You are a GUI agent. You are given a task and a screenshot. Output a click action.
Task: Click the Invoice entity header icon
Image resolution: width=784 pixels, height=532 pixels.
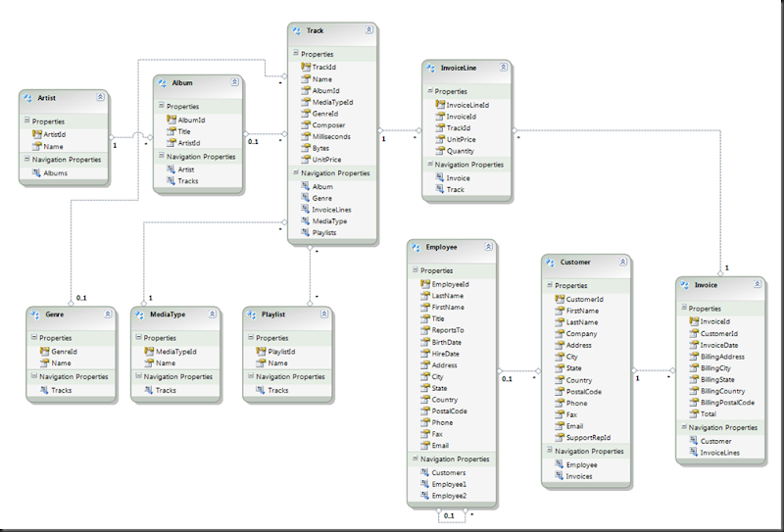(x=685, y=284)
